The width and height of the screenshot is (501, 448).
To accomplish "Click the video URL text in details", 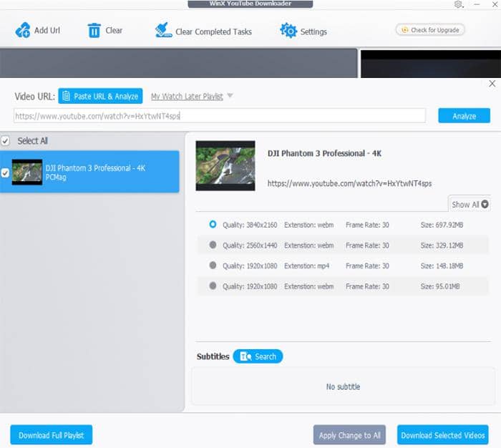I will click(349, 183).
